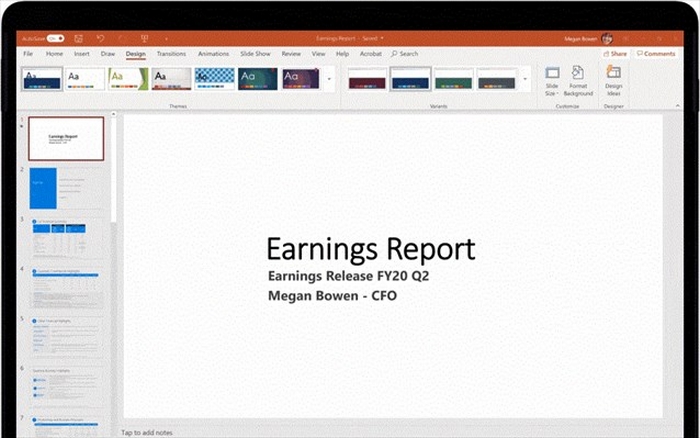Open Design Ideas designer

coord(614,80)
